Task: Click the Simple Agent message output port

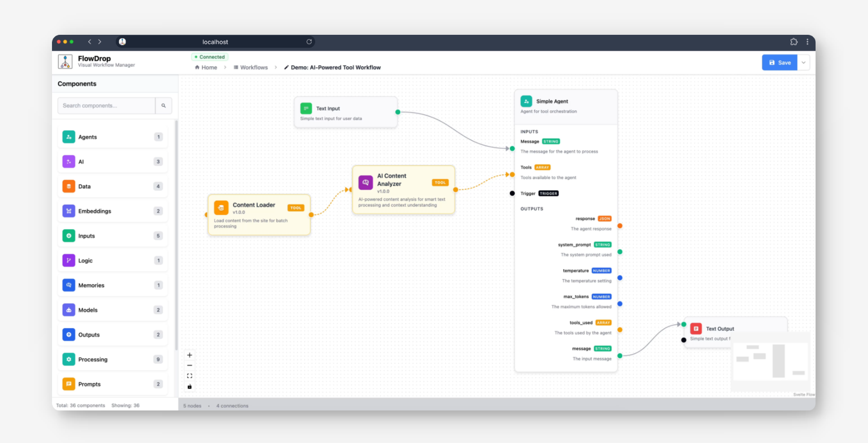Action: point(620,356)
